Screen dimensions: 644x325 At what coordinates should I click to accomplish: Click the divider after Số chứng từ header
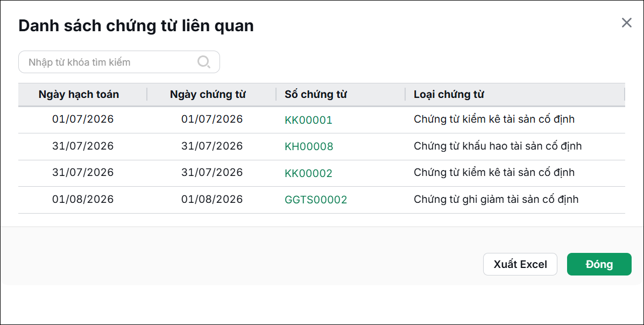(x=405, y=94)
